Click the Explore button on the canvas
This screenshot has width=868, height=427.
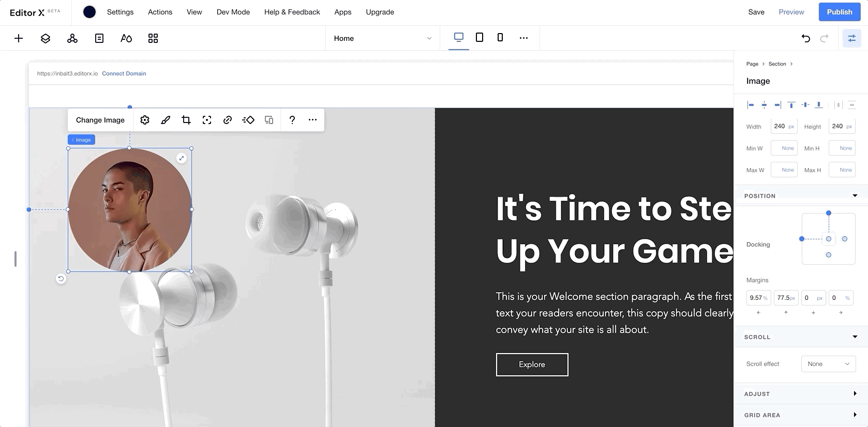pyautogui.click(x=532, y=364)
